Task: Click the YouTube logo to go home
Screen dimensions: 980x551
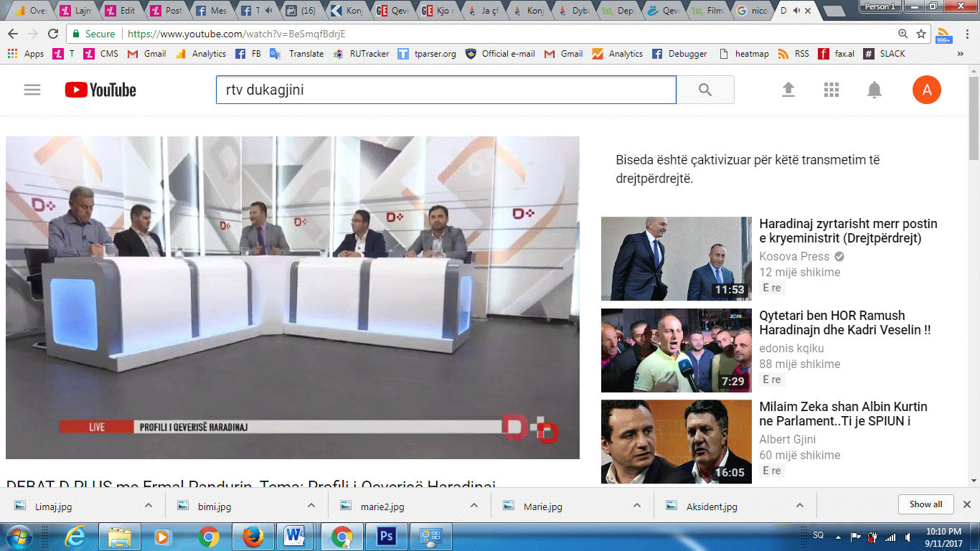Action: tap(100, 90)
